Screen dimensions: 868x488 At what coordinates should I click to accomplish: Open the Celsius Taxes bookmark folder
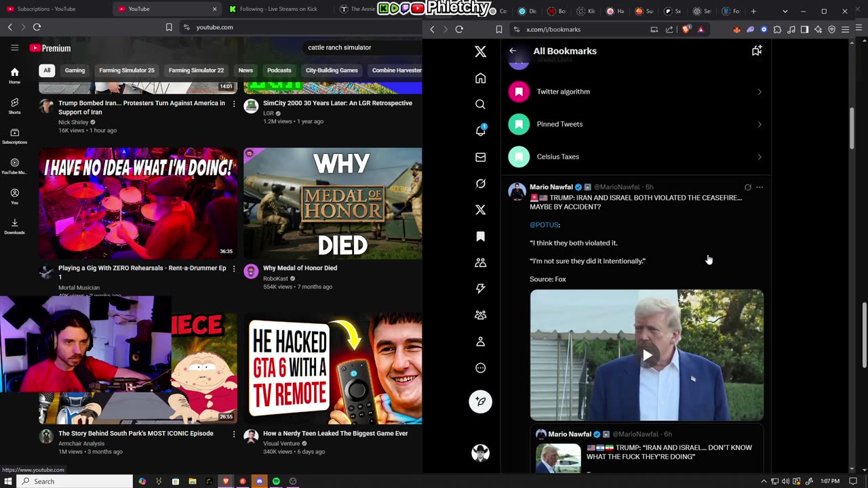point(636,157)
